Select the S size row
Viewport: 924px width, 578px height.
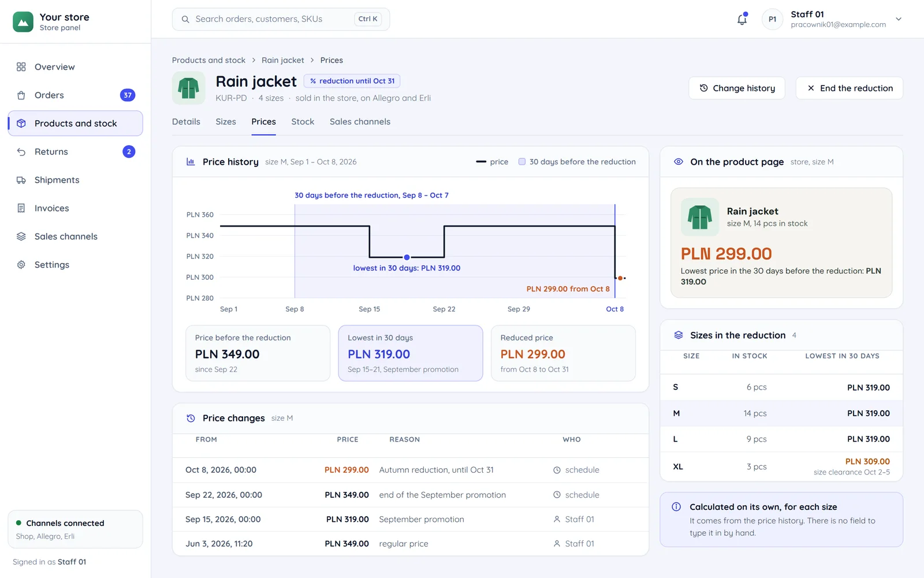(x=781, y=387)
